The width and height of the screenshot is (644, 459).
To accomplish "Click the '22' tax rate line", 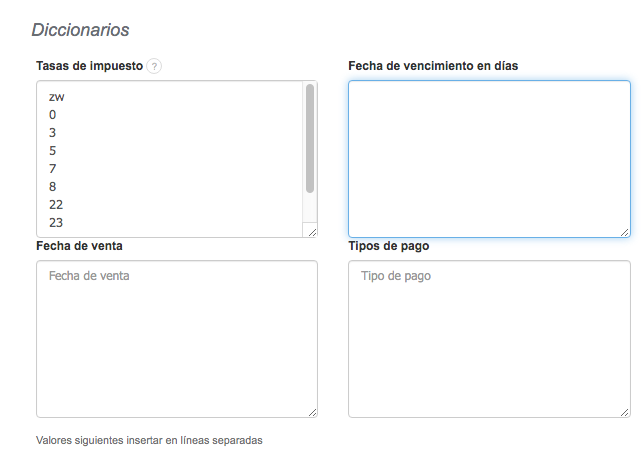I will [56, 204].
